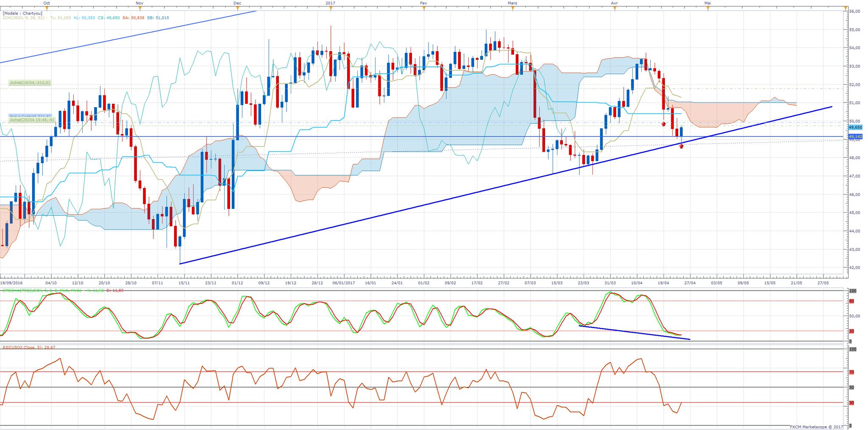Click the 19/04 date on the time axis
This screenshot has height=430, width=868.
pos(663,283)
